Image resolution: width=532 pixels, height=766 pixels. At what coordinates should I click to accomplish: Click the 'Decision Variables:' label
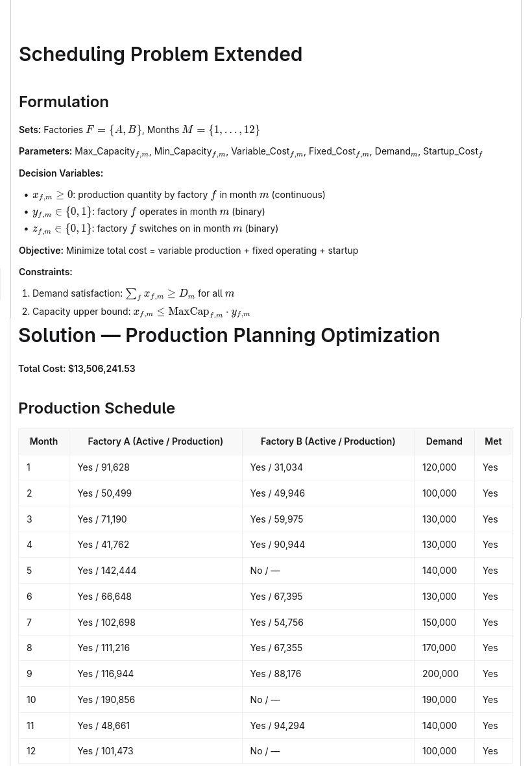coord(61,173)
